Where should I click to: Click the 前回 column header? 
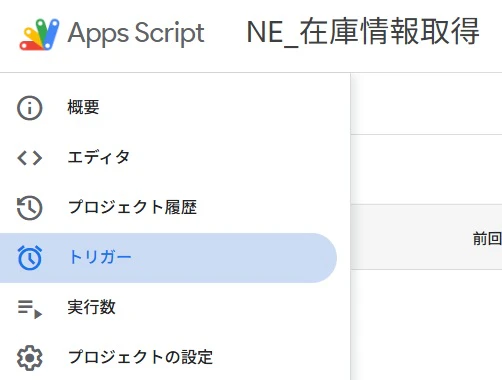(x=487, y=239)
